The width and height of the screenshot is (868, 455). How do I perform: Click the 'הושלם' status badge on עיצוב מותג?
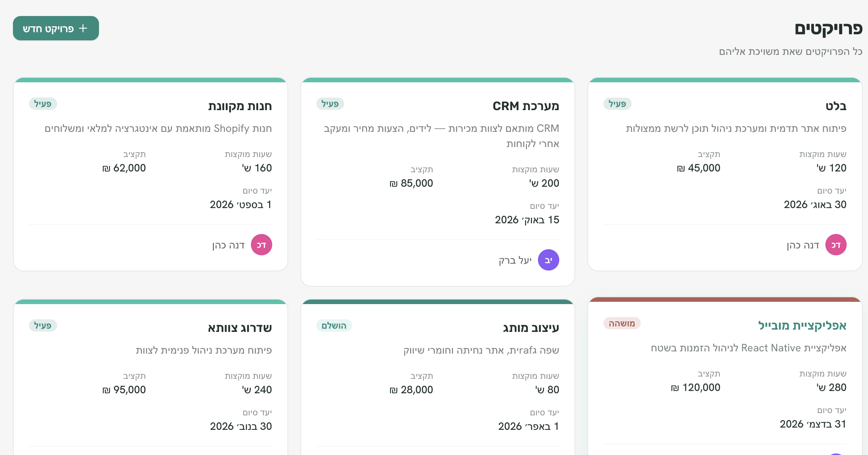(334, 325)
